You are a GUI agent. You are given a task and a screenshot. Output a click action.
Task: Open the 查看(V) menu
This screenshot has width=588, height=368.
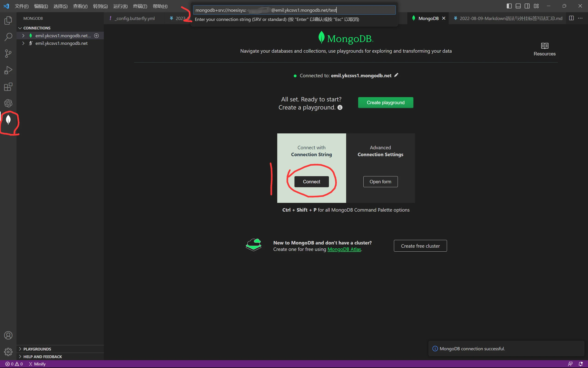point(80,6)
